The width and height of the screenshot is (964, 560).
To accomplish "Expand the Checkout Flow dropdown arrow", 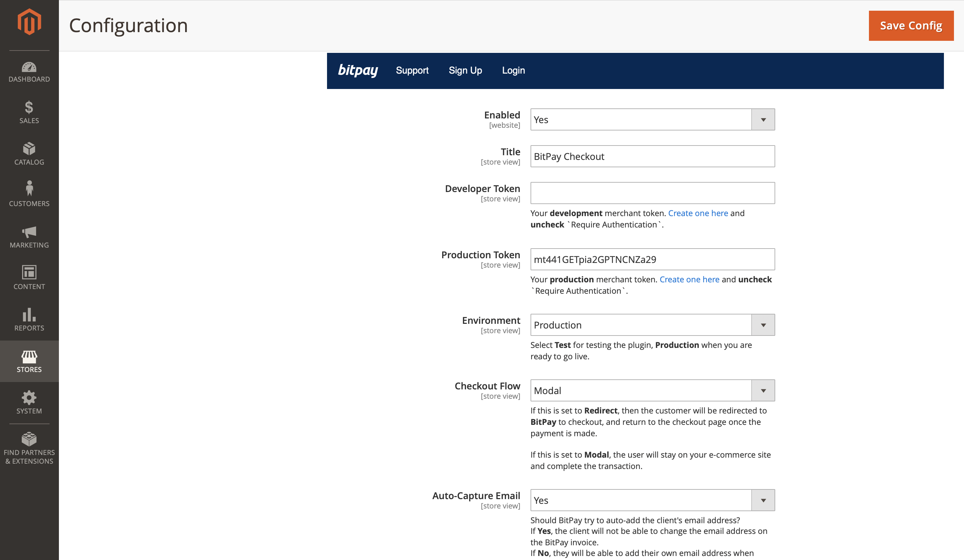I will 763,391.
